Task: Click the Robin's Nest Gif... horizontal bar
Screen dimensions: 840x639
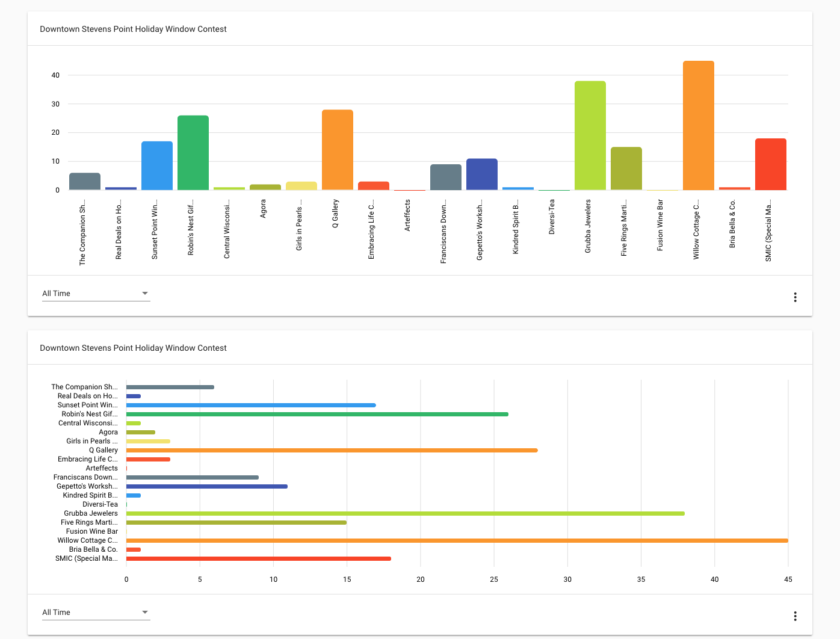Action: tap(317, 414)
